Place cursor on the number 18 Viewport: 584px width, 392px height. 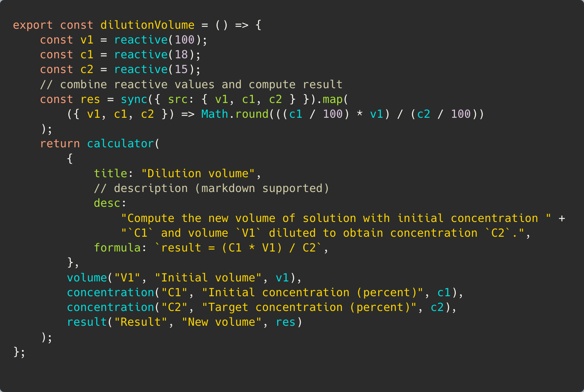click(181, 55)
